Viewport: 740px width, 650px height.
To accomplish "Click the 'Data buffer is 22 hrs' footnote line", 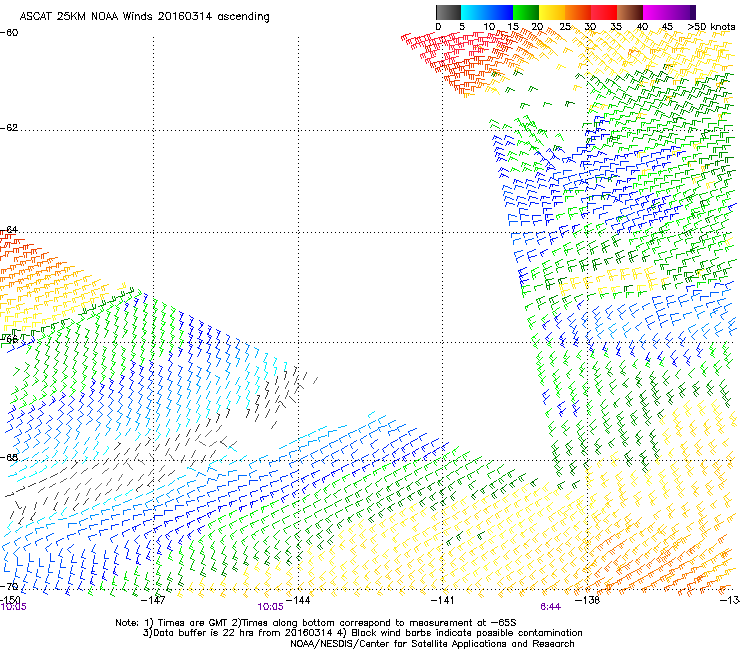I will [x=362, y=633].
